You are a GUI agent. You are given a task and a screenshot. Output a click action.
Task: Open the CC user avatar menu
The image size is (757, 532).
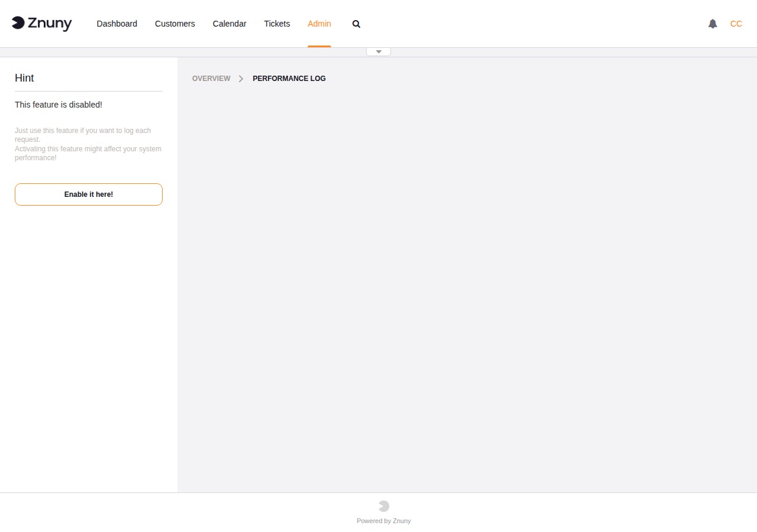click(736, 24)
